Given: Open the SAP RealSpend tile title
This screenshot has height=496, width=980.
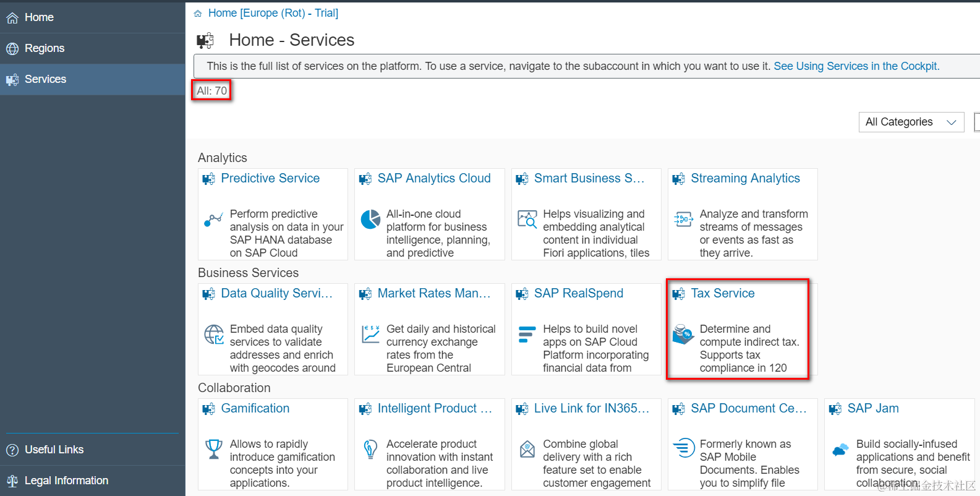Looking at the screenshot, I should (x=579, y=293).
